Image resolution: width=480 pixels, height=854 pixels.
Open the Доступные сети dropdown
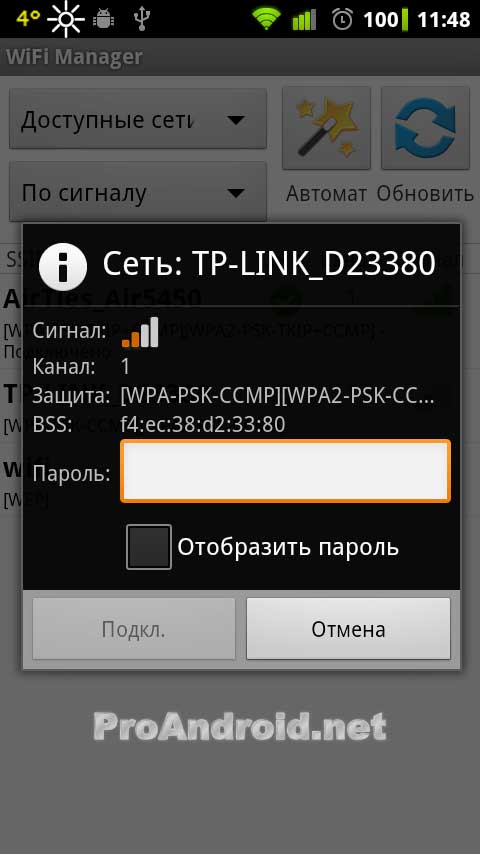tap(138, 119)
